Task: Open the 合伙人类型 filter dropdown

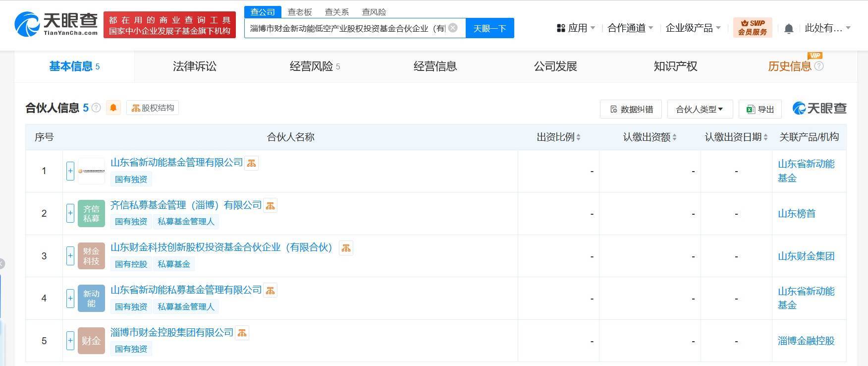Action: [700, 109]
